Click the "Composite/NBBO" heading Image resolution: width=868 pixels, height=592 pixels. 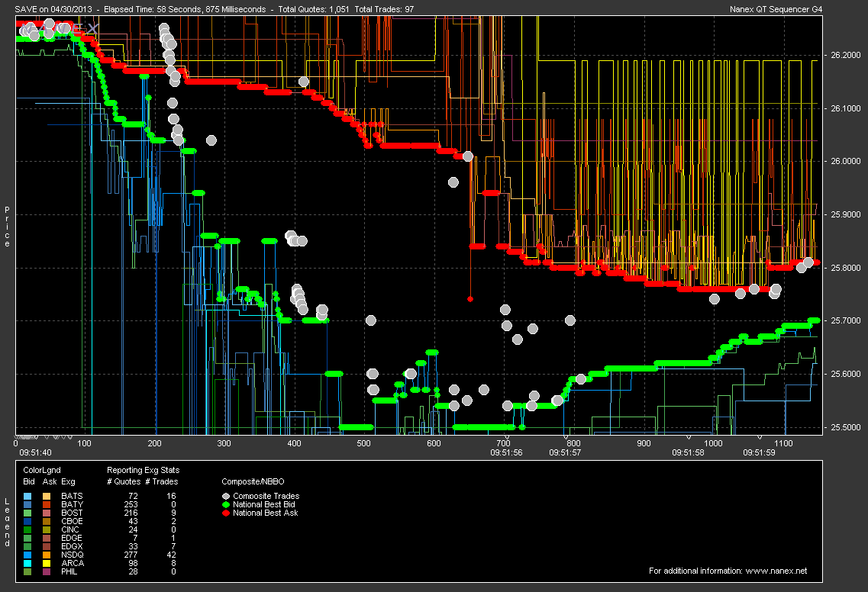point(253,481)
